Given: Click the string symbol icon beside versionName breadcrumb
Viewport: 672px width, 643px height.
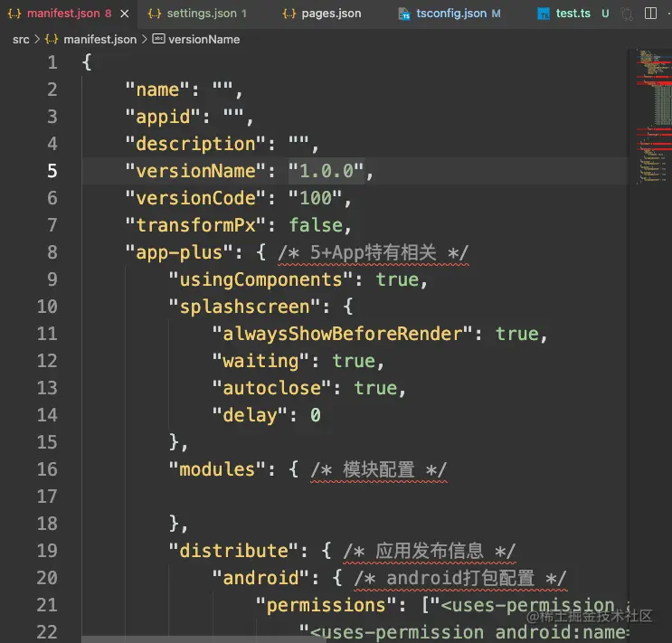Looking at the screenshot, I should click(158, 39).
